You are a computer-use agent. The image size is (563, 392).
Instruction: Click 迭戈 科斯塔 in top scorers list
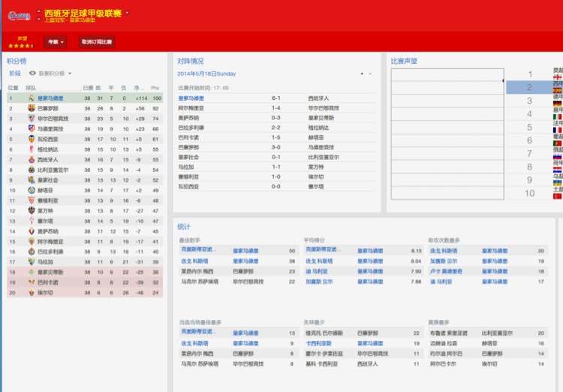point(194,261)
